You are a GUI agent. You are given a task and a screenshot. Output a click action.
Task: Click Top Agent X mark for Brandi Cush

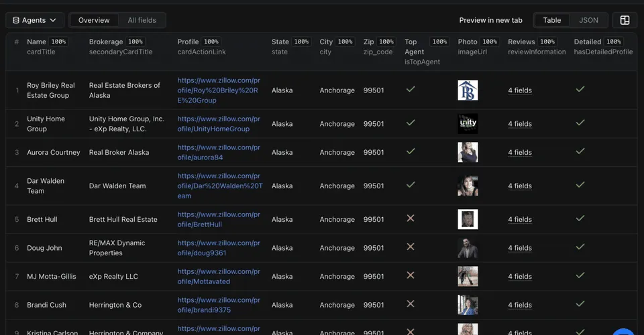(x=411, y=304)
